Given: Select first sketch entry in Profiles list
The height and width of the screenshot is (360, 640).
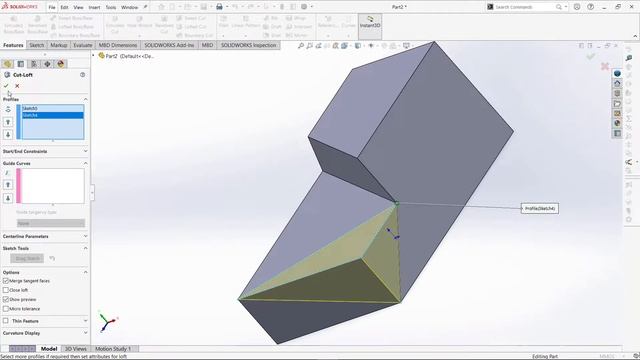Looking at the screenshot, I should 53,108.
